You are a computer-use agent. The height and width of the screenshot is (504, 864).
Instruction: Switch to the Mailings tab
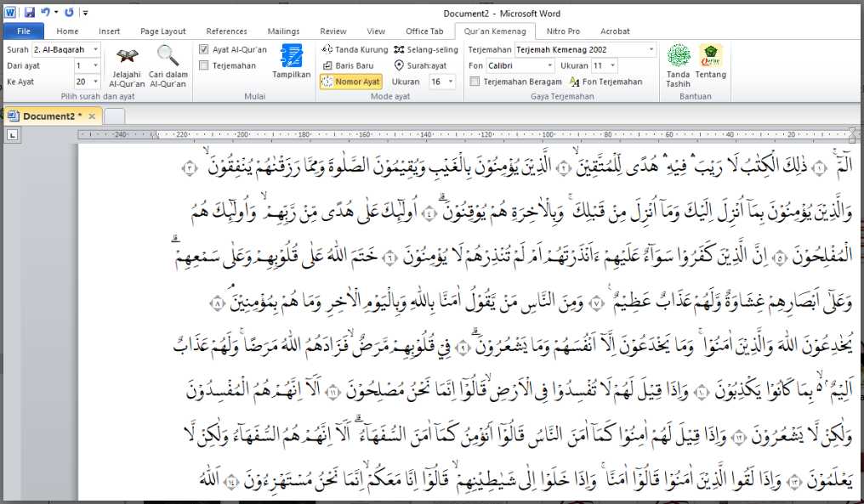click(x=283, y=31)
